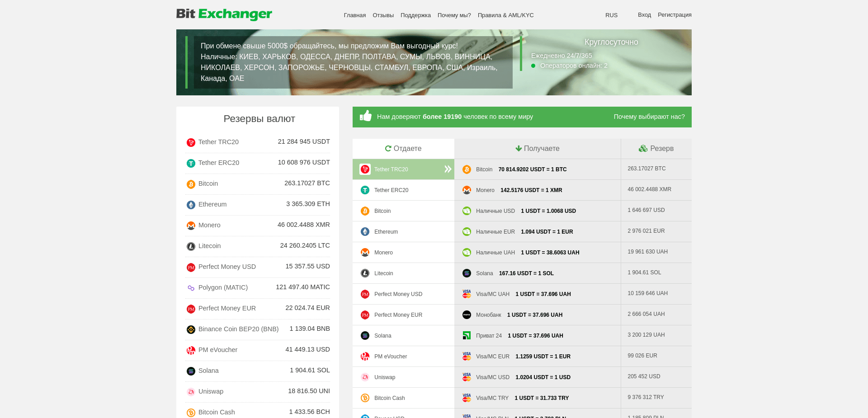Select the Monero icon in the Получаете column

click(467, 190)
